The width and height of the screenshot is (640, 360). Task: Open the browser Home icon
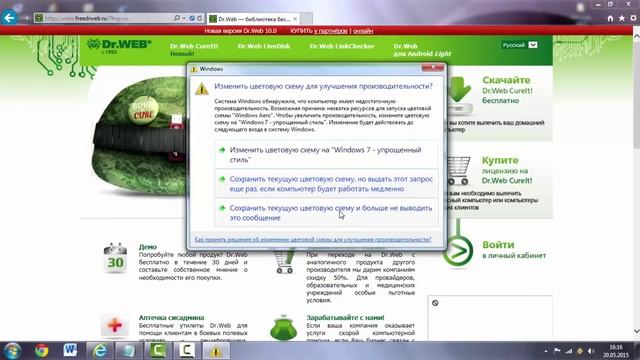tap(610, 18)
